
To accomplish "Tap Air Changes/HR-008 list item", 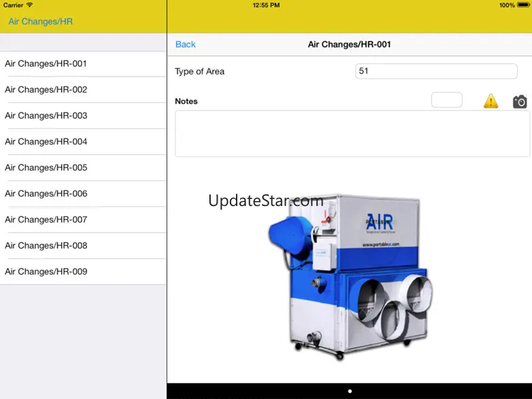I will [x=83, y=246].
